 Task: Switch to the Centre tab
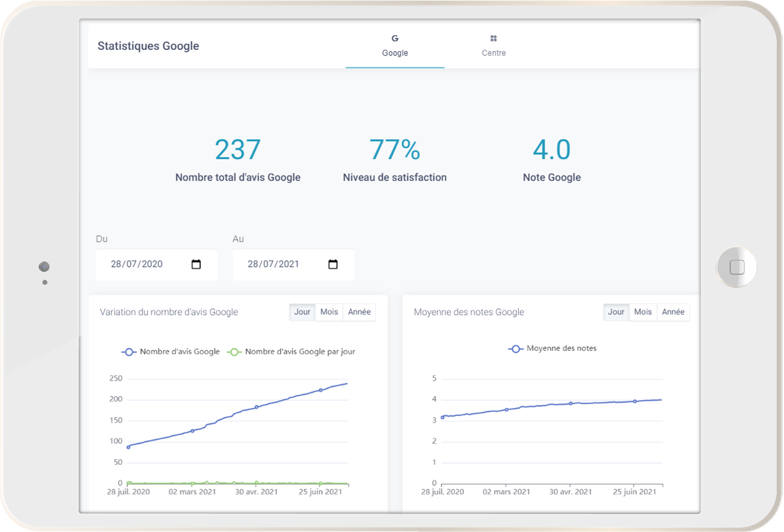pyautogui.click(x=494, y=46)
